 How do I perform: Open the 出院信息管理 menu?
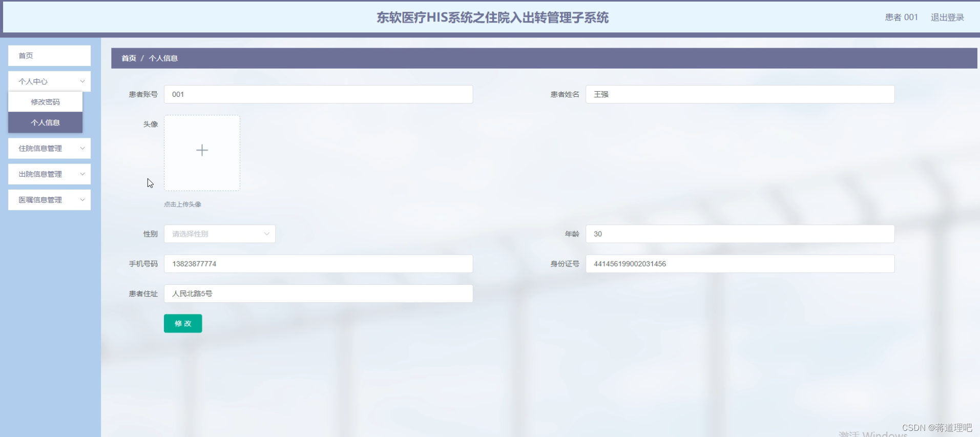point(49,174)
